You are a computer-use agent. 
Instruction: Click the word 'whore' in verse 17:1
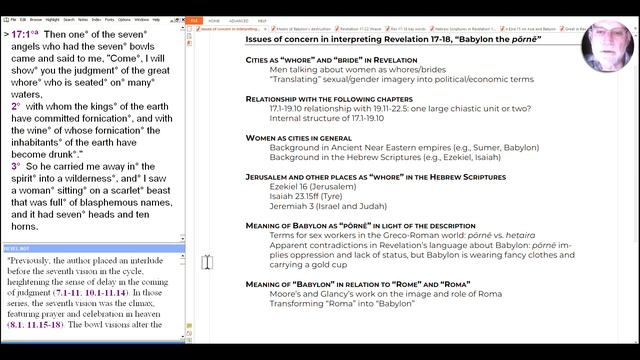click(x=24, y=82)
